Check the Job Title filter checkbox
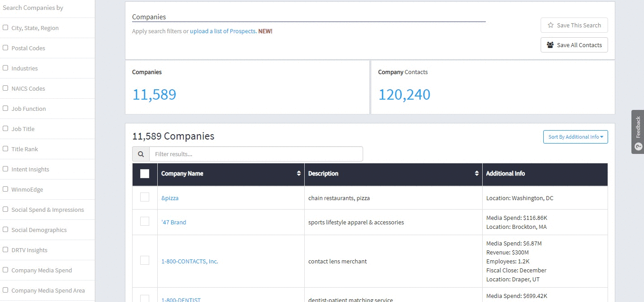This screenshot has width=644, height=302. pyautogui.click(x=5, y=128)
